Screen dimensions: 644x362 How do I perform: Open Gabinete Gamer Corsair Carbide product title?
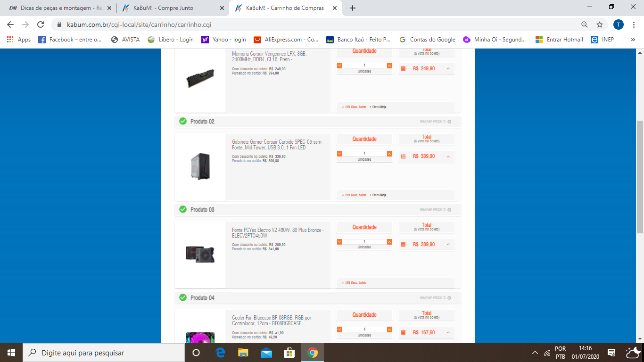coord(277,145)
